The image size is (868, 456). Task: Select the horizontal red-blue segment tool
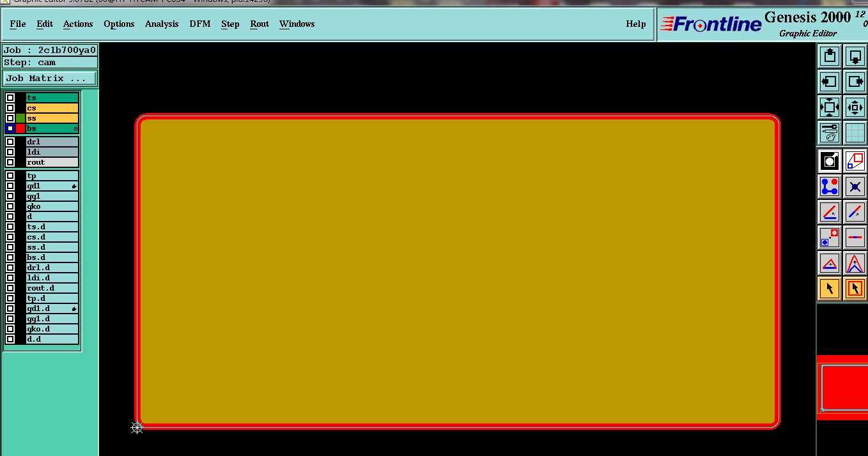pyautogui.click(x=855, y=238)
